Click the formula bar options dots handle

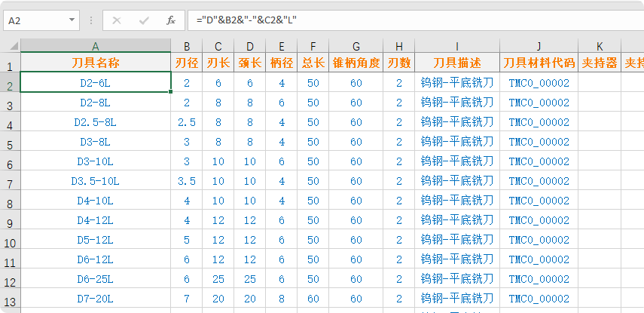point(91,20)
